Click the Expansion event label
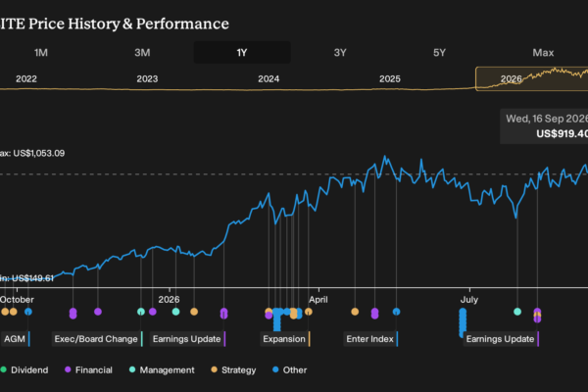This screenshot has width=588, height=392. click(x=285, y=339)
